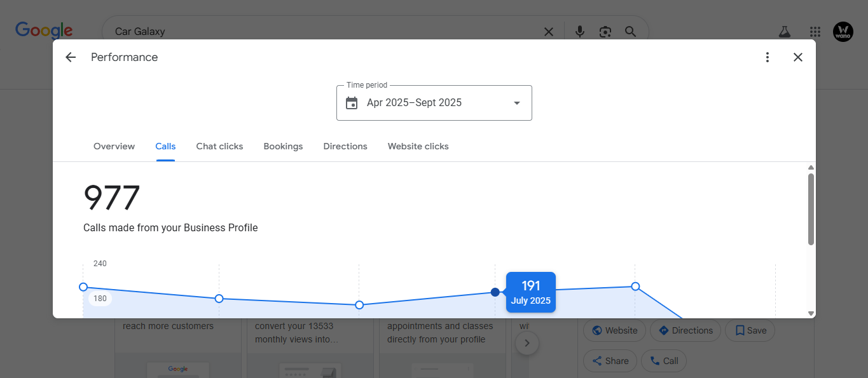View the Directions tab

[345, 146]
